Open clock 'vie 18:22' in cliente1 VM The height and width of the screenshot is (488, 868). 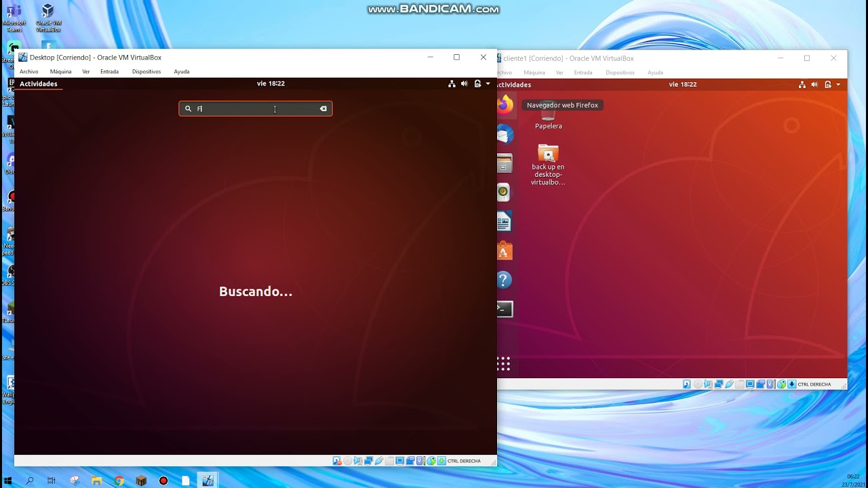[683, 85]
